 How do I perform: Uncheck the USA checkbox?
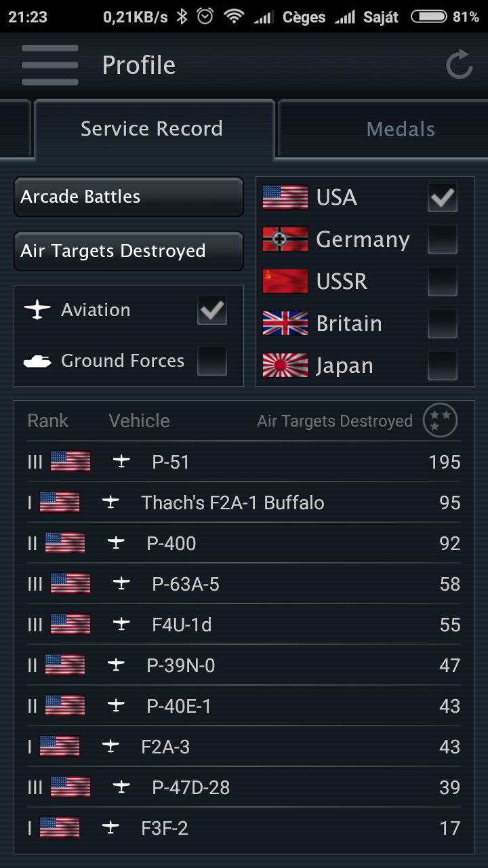click(x=443, y=197)
